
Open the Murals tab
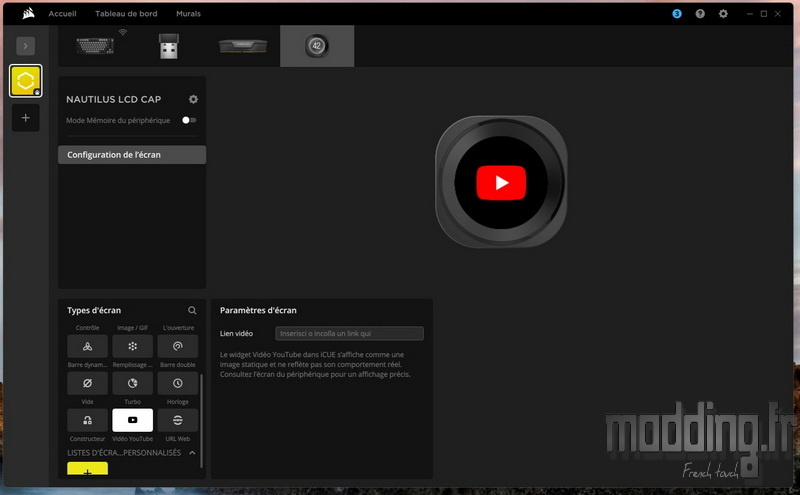coord(188,14)
